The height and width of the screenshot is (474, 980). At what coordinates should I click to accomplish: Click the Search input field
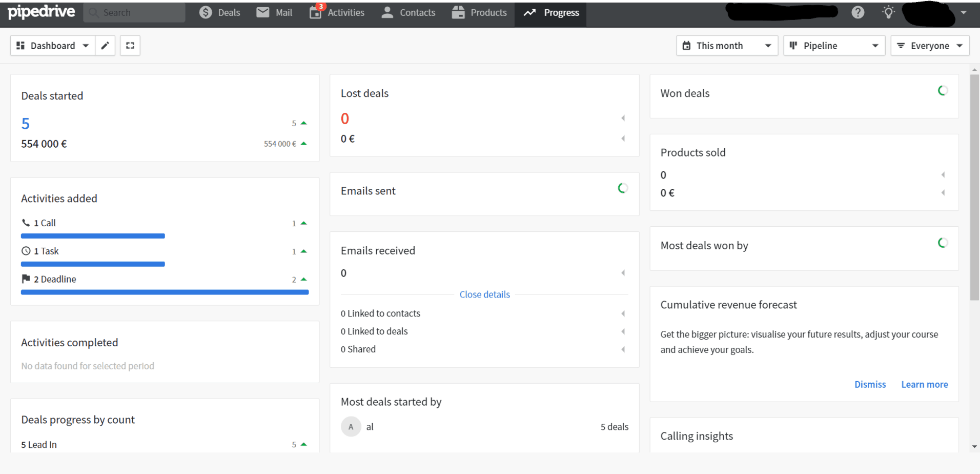point(134,12)
